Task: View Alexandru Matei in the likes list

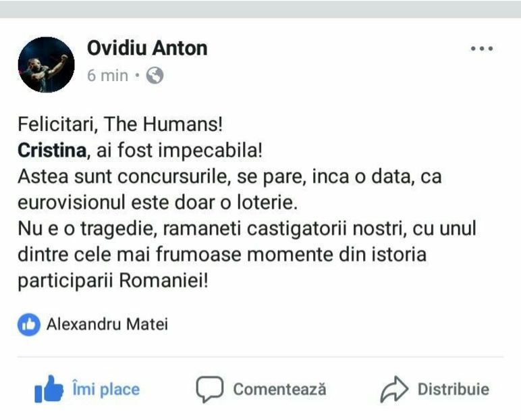Action: pos(107,325)
